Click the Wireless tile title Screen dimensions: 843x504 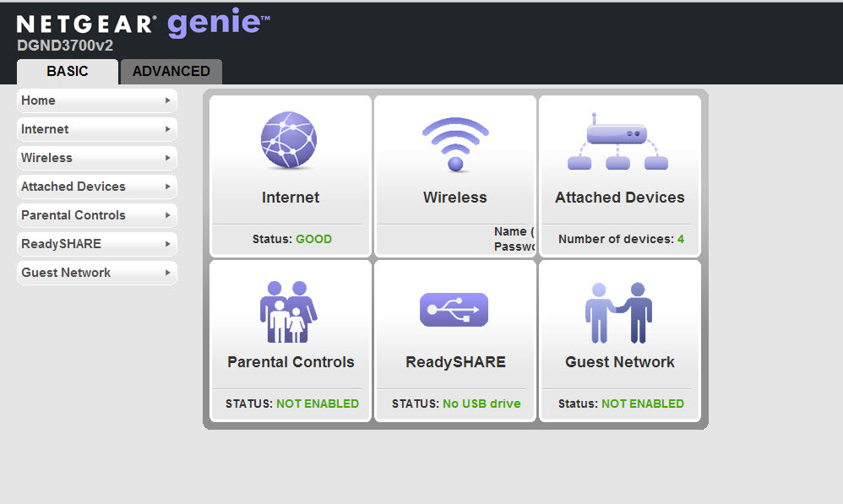[x=454, y=198]
